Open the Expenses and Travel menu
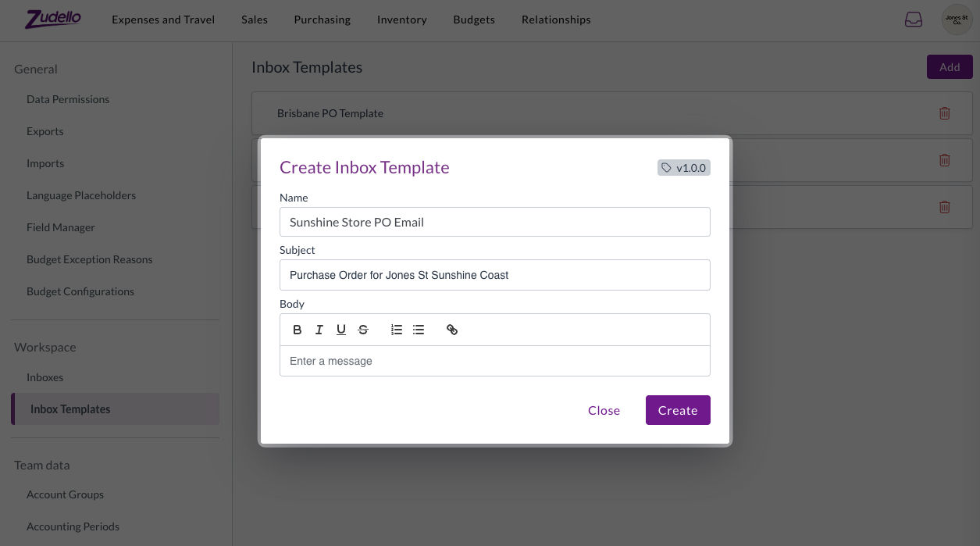This screenshot has height=546, width=980. 163,20
